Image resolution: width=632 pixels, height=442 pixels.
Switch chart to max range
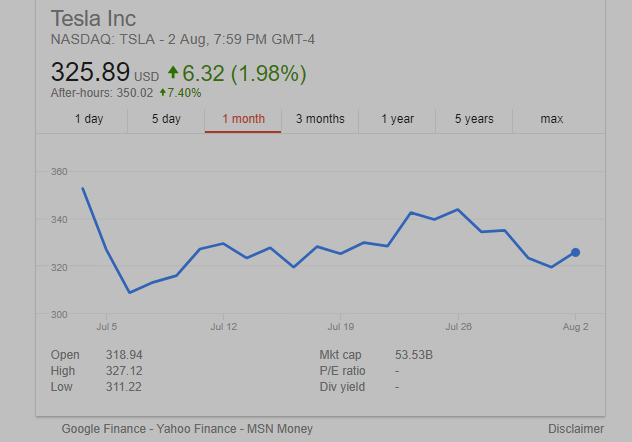click(x=551, y=119)
